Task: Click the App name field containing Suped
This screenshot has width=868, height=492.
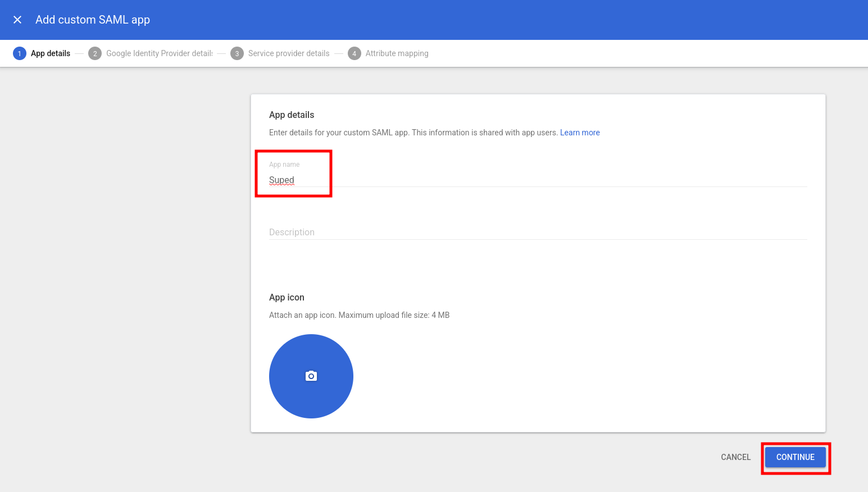Action: 538,180
